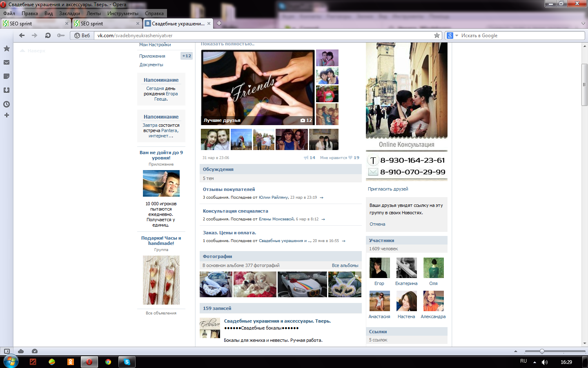Screen dimensions: 588x368
Task: Open the password wand key icon
Action: [61, 36]
